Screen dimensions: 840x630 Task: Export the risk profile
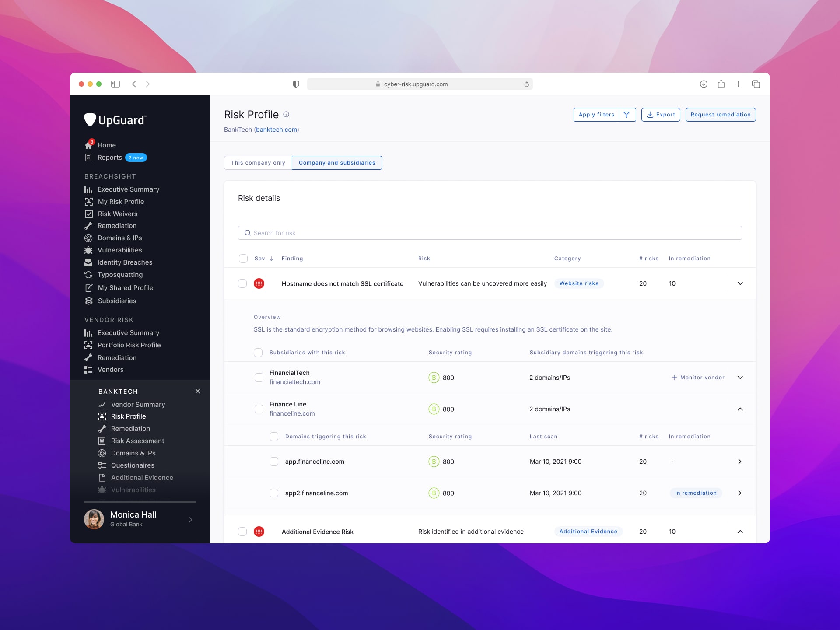point(661,115)
